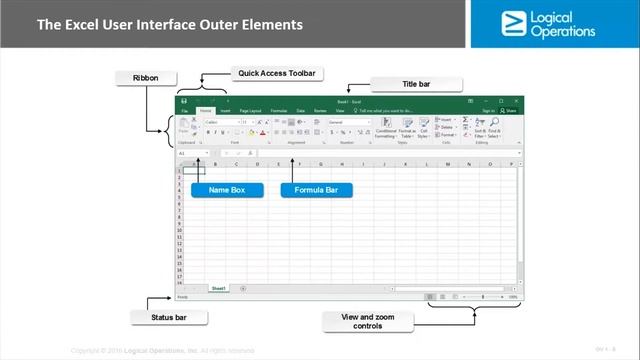Open the Fill Color dropdown arrow
640x360 pixels.
(x=256, y=132)
